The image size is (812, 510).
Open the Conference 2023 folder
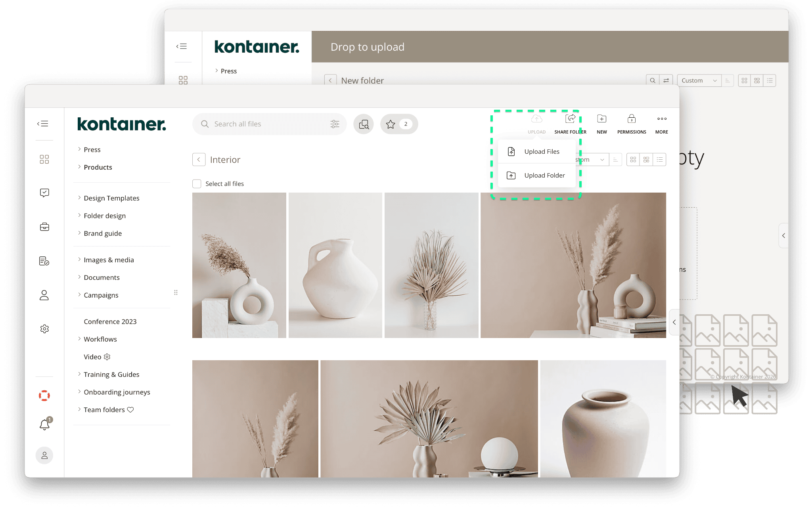coord(110,321)
